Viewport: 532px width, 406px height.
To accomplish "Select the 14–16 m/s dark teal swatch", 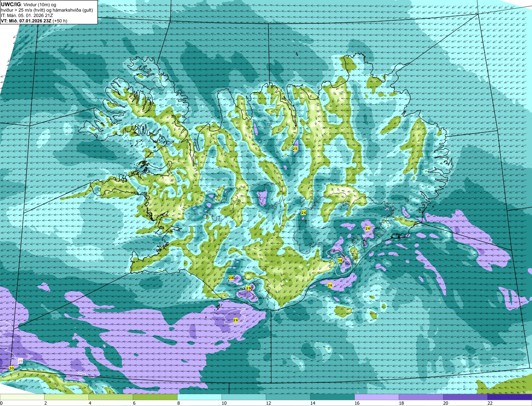I will [x=332, y=397].
